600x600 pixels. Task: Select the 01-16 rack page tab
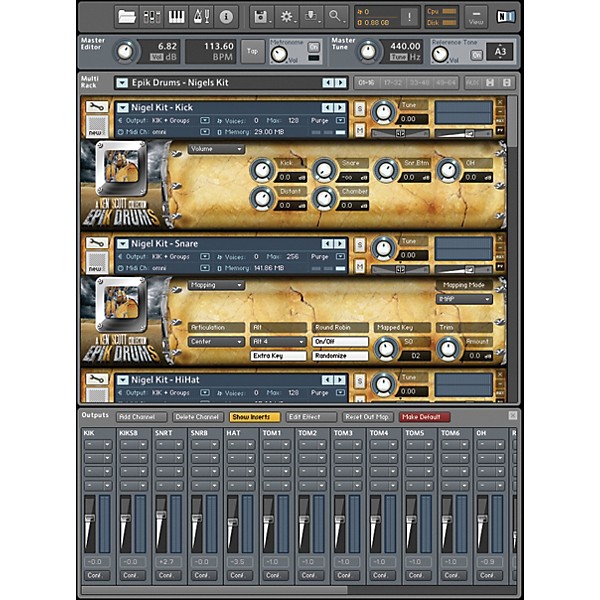point(367,83)
